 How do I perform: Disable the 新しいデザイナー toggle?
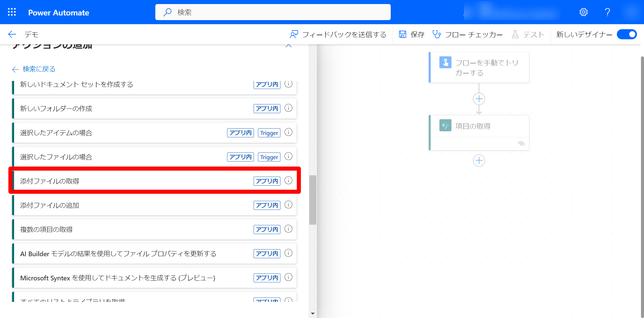[x=627, y=34]
